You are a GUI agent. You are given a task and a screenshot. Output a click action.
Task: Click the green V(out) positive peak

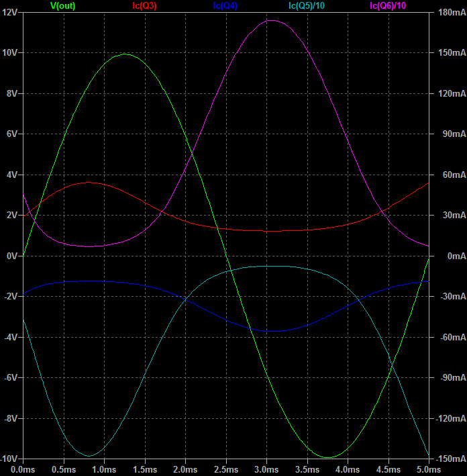(x=125, y=54)
